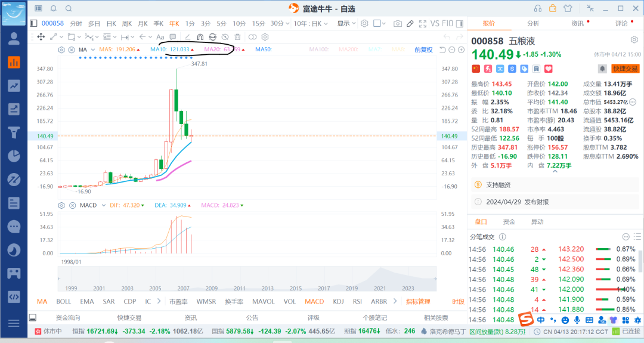Open the notifications bell in title bar
The width and height of the screenshot is (644, 343).
[54, 8]
